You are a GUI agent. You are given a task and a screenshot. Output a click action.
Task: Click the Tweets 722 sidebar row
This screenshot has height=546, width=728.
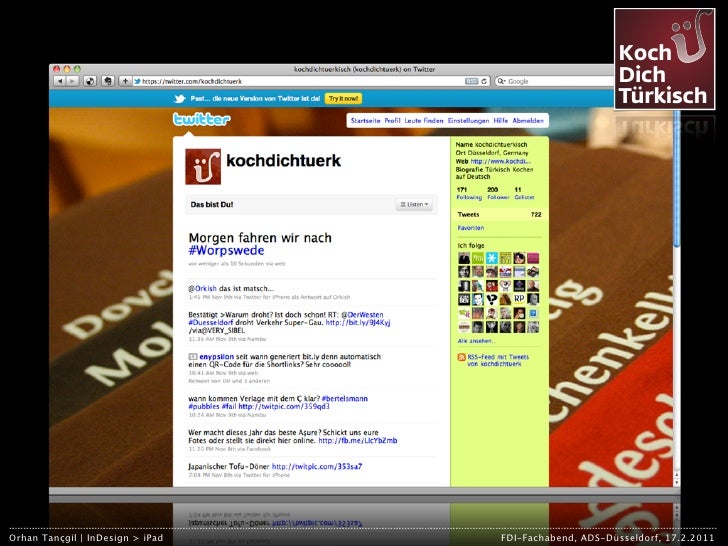pyautogui.click(x=500, y=214)
